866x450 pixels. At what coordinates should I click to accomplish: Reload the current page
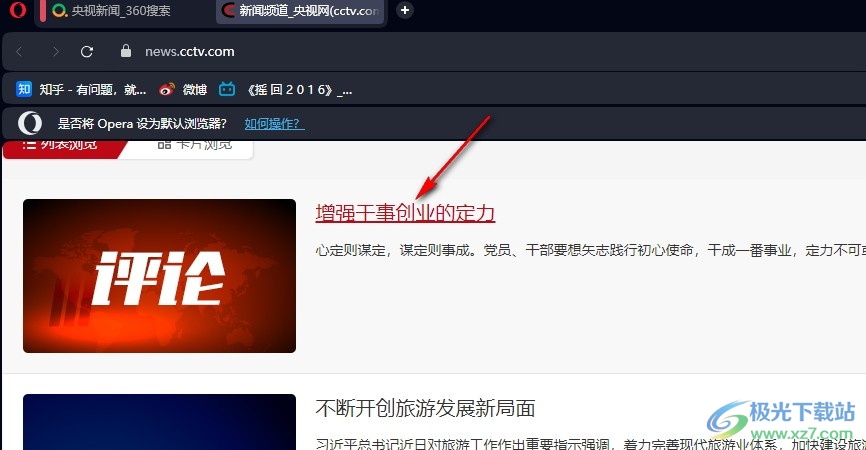click(87, 51)
